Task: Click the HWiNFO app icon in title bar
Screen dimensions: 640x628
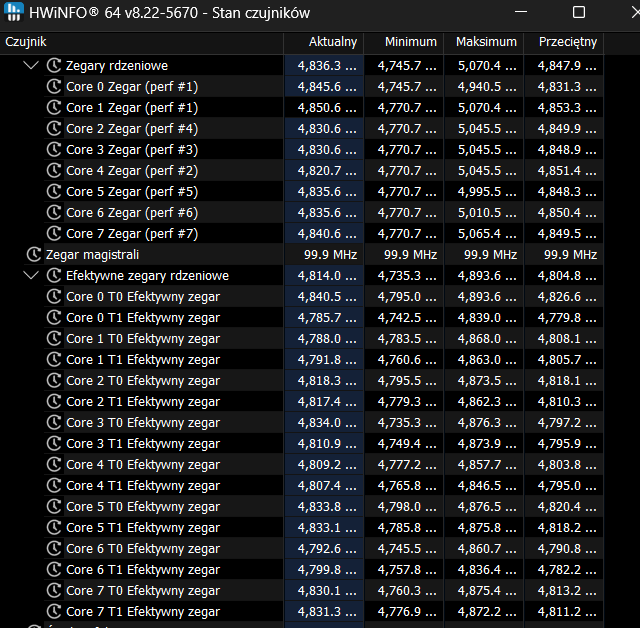Action: click(14, 13)
